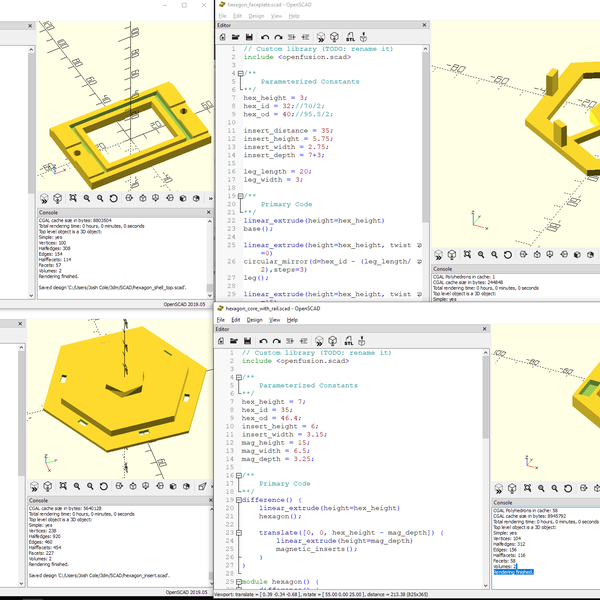Indent code in hexagon_faceplate editor toolbar
The width and height of the screenshot is (600, 600).
click(x=305, y=37)
